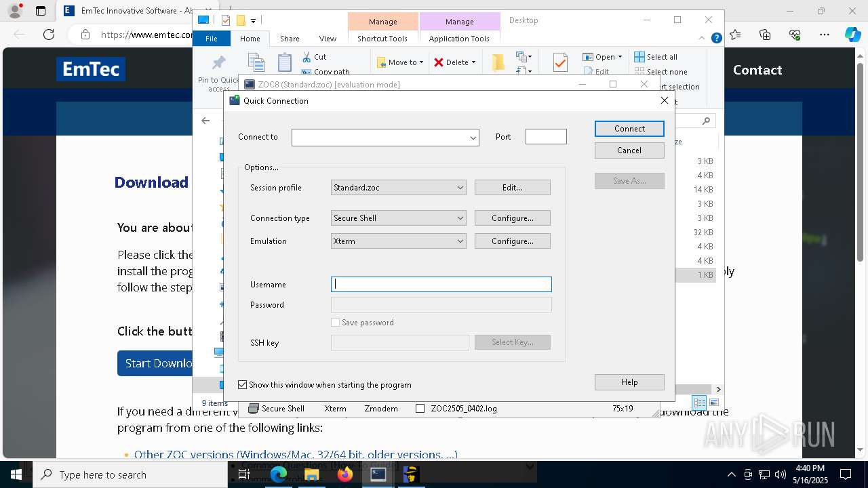868x488 pixels.
Task: Open the Open dropdown in Explorer ribbon
Action: 602,57
